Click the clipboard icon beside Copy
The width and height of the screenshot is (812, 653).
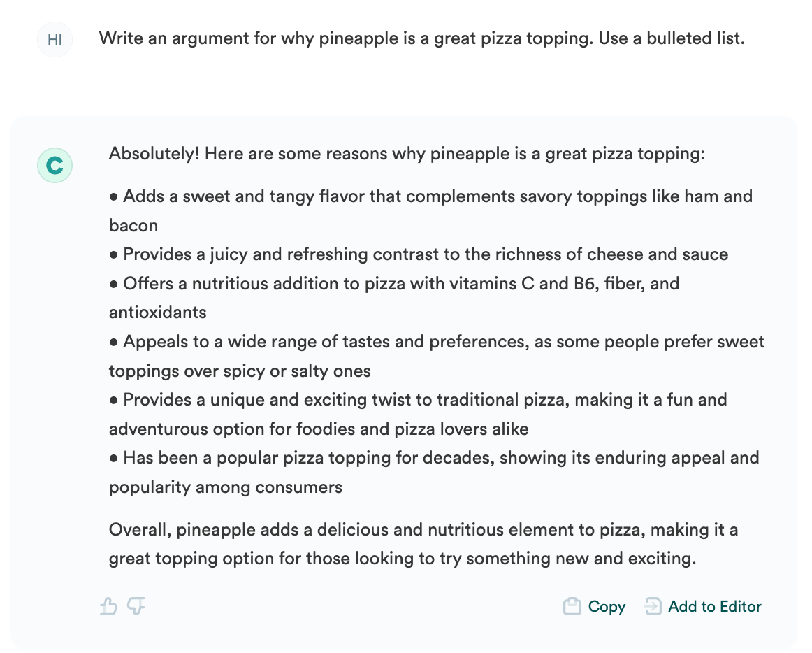pyautogui.click(x=572, y=606)
